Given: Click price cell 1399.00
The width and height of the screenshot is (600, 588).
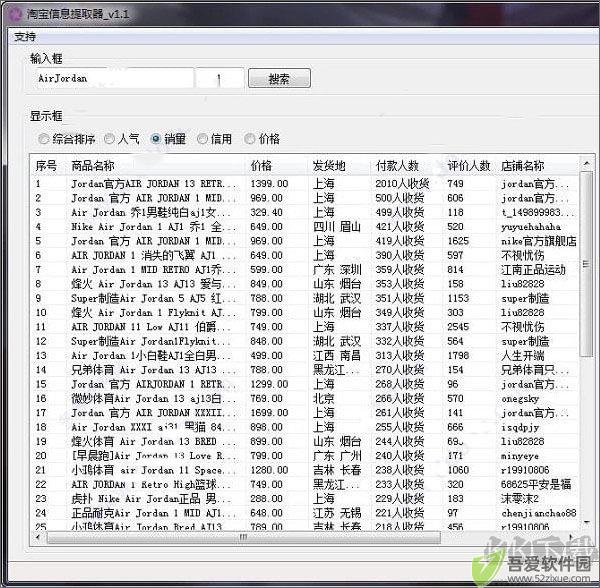Looking at the screenshot, I should tap(269, 184).
